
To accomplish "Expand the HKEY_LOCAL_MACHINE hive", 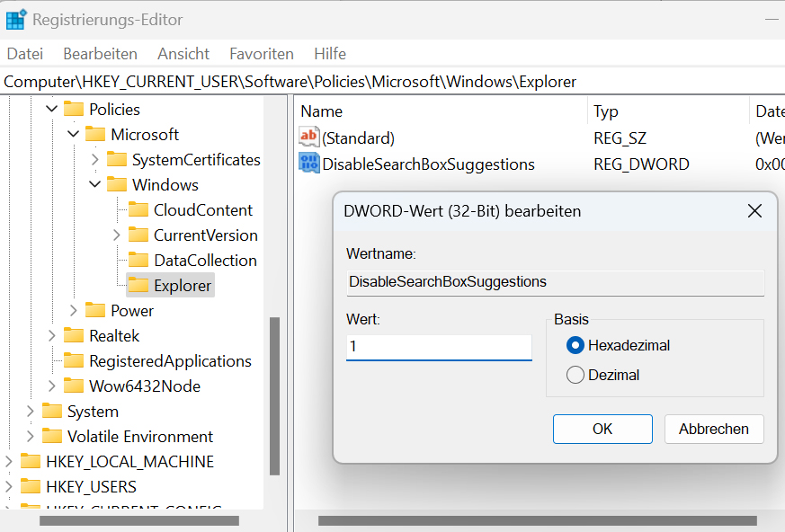I will click(x=8, y=461).
